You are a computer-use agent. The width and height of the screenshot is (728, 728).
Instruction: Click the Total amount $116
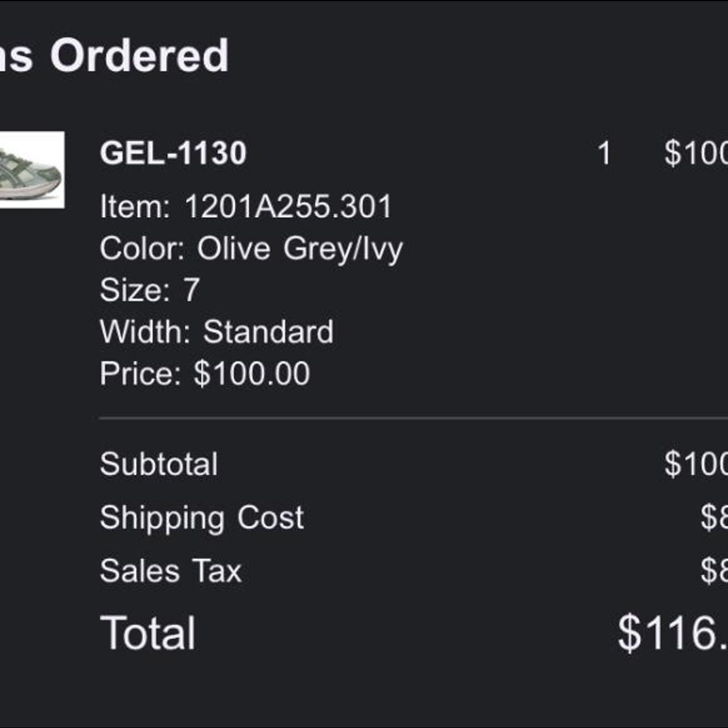672,633
